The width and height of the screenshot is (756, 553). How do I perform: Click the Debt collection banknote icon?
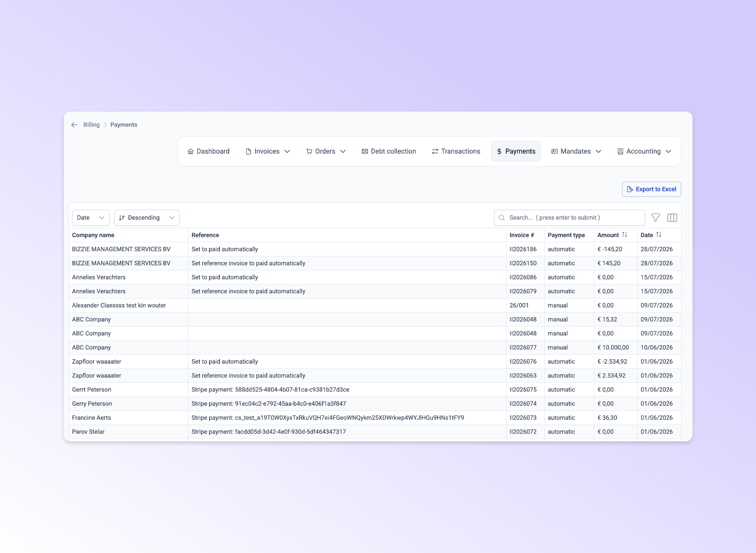pos(365,151)
